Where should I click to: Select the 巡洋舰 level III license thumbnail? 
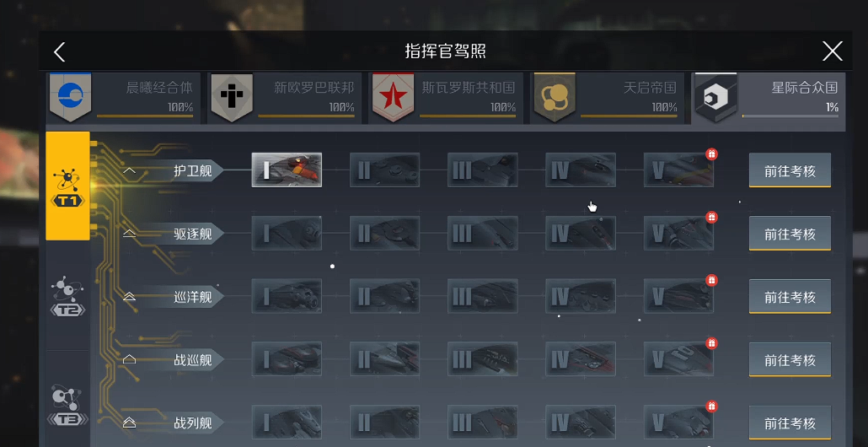click(483, 296)
